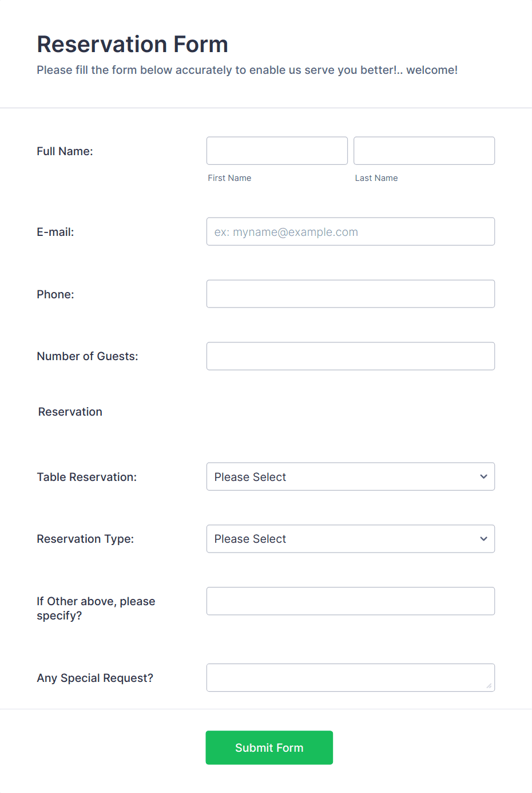This screenshot has width=532, height=793.
Task: Click the 'If Other above' specify field
Action: pos(351,601)
